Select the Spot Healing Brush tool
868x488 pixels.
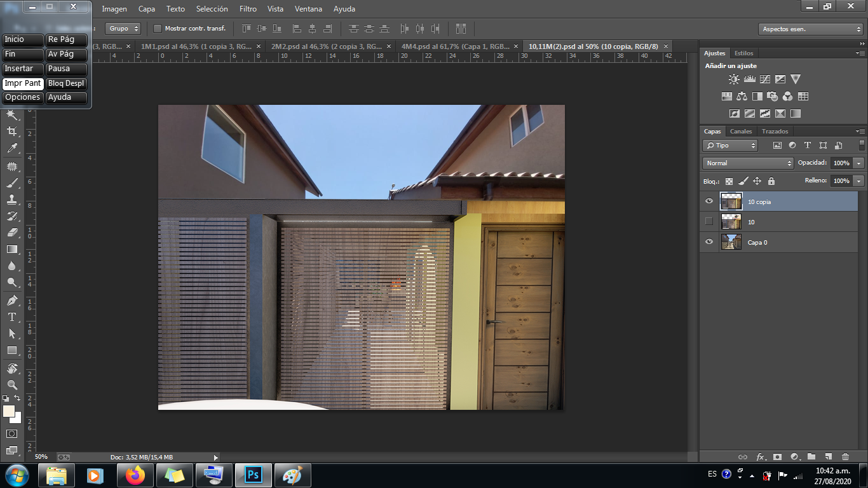[12, 166]
